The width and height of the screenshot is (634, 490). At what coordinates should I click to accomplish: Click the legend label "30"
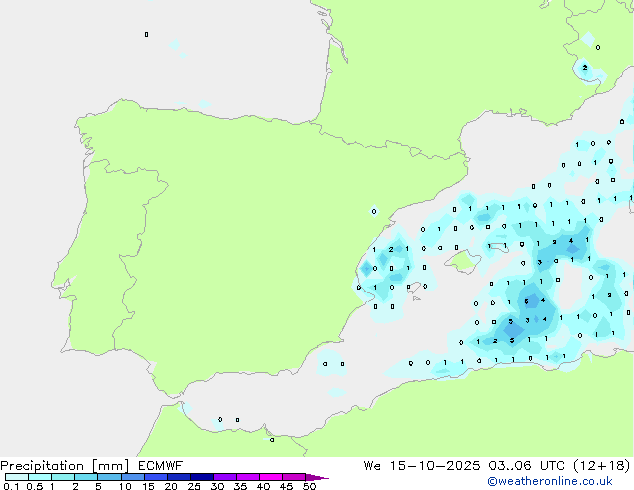click(x=217, y=486)
